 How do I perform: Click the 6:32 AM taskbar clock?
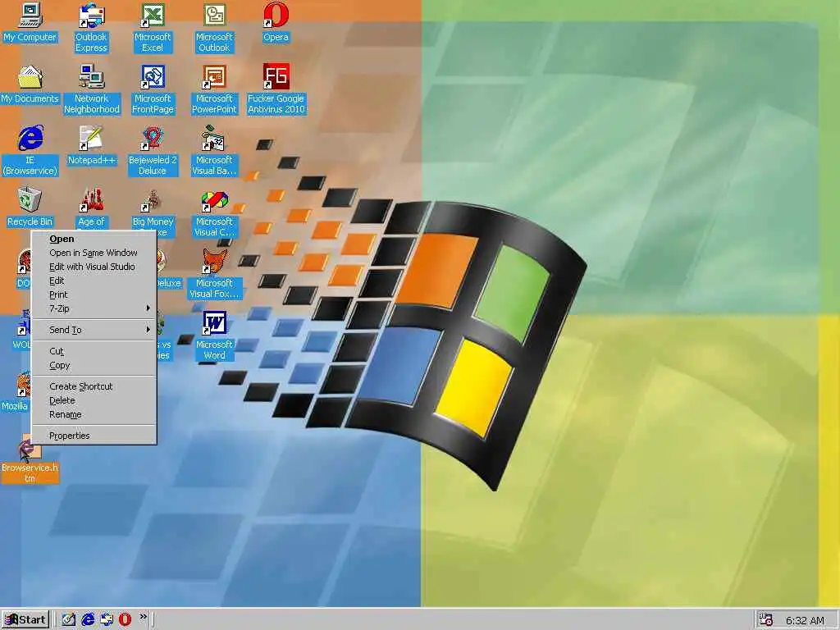[805, 621]
